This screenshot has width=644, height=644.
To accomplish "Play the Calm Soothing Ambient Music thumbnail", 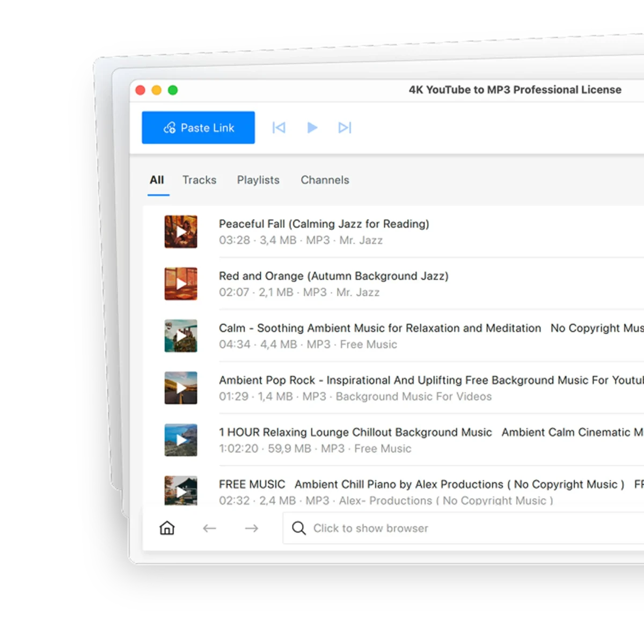I will tap(181, 336).
